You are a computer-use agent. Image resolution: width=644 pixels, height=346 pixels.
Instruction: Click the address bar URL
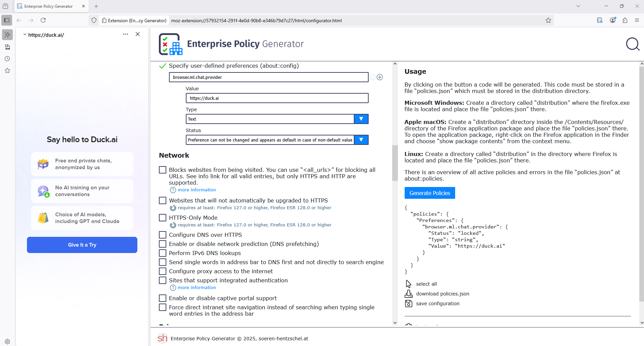click(x=256, y=21)
